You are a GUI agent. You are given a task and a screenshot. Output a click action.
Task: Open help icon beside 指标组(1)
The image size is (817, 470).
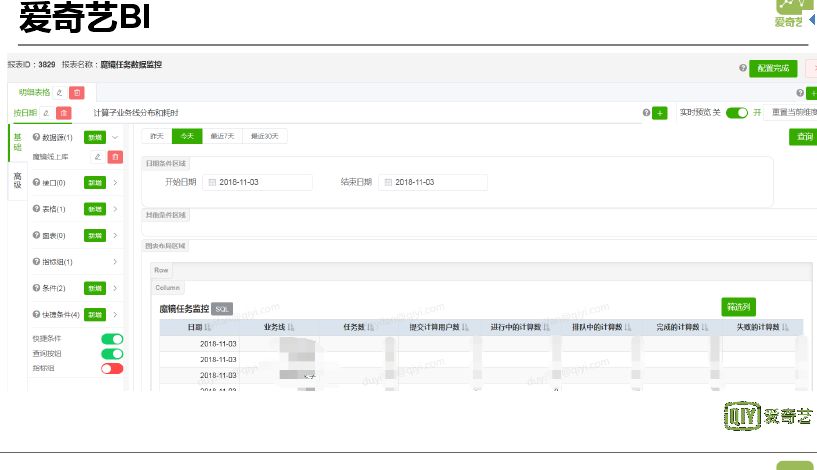point(36,261)
